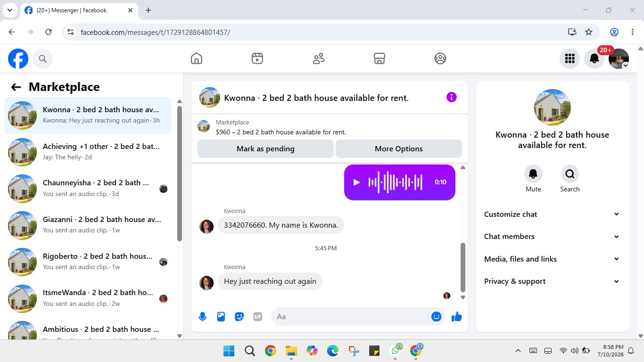Open the Kwonna conversation in the list
The image size is (644, 362).
click(x=88, y=115)
